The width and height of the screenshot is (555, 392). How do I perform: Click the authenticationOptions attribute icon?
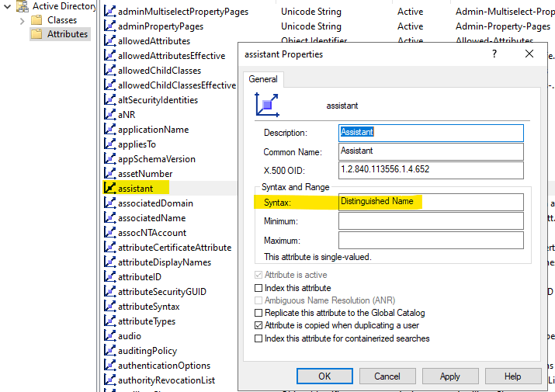109,365
